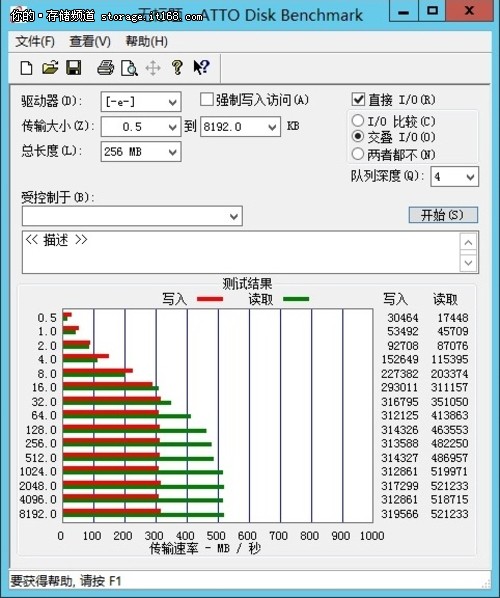Activate context help pointer icon
This screenshot has height=598, width=500.
pyautogui.click(x=201, y=67)
